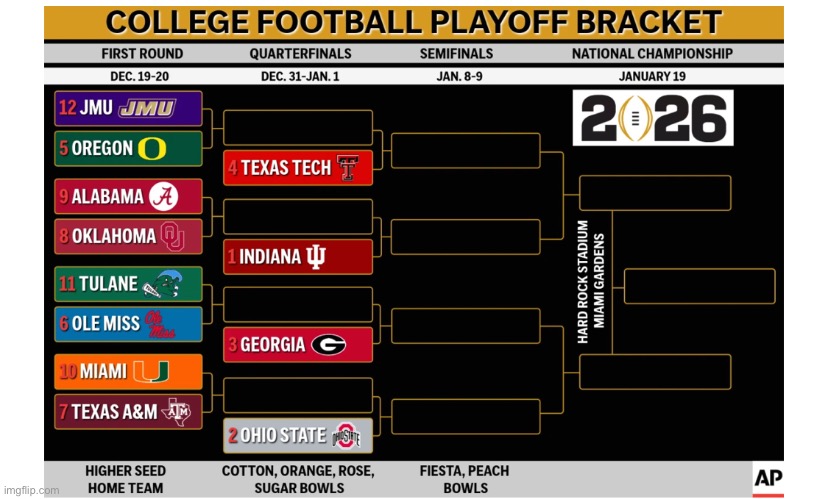This screenshot has height=499, width=828.
Task: Select the Alabama script A logo
Action: coord(164,197)
